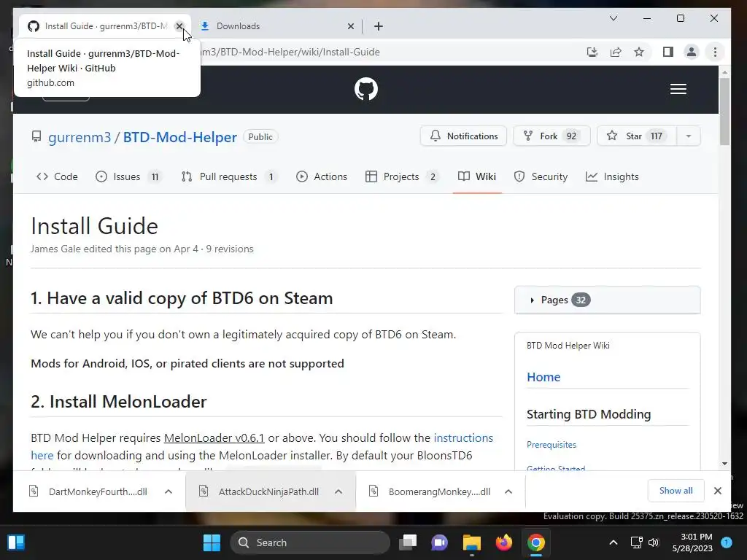Open the Home wiki sidebar link
Viewport: 747px width, 560px height.
coord(543,377)
